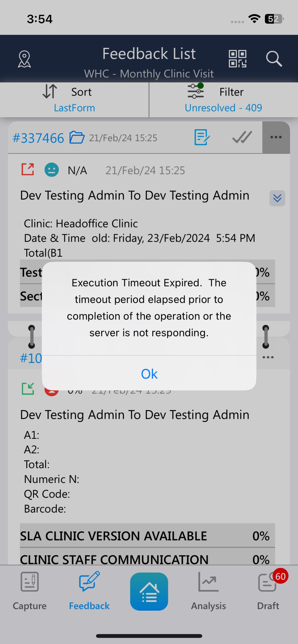Open the folder icon beside #337466
This screenshot has height=644, width=298.
point(77,138)
